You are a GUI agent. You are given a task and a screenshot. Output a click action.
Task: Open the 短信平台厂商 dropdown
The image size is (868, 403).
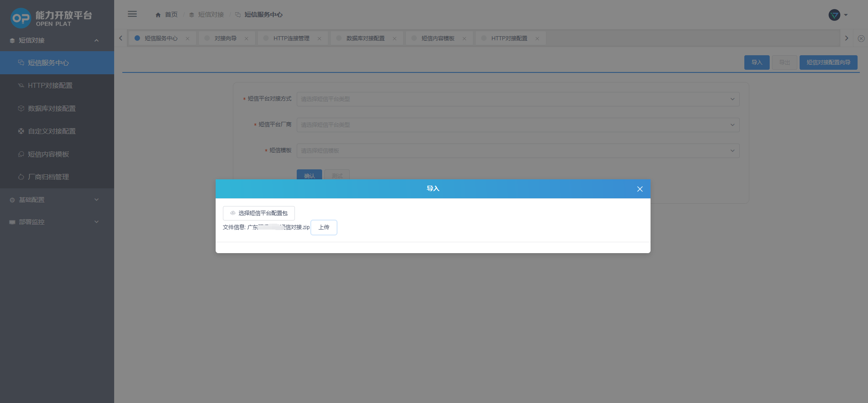click(518, 125)
